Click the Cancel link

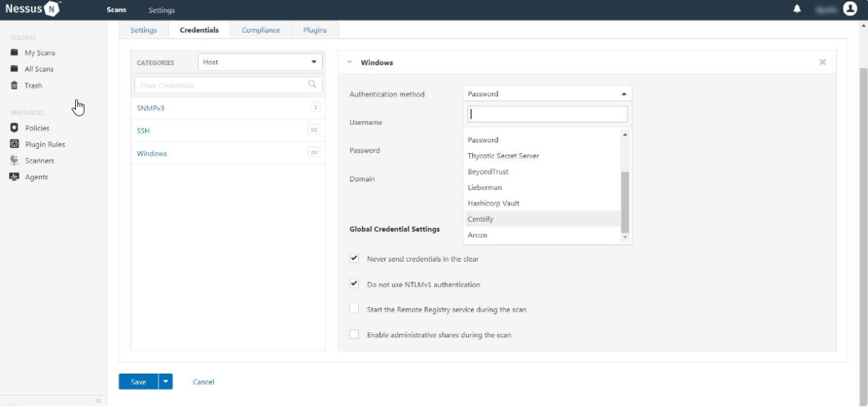click(203, 382)
